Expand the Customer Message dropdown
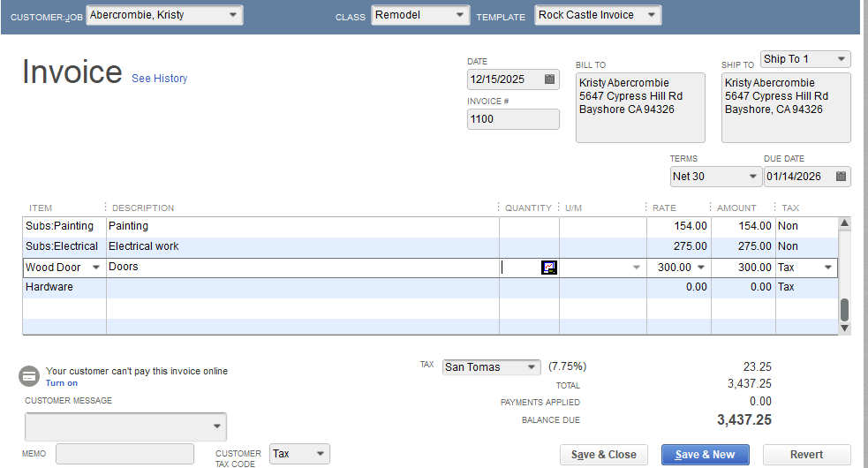Viewport: 868px width, 468px height. point(216,426)
